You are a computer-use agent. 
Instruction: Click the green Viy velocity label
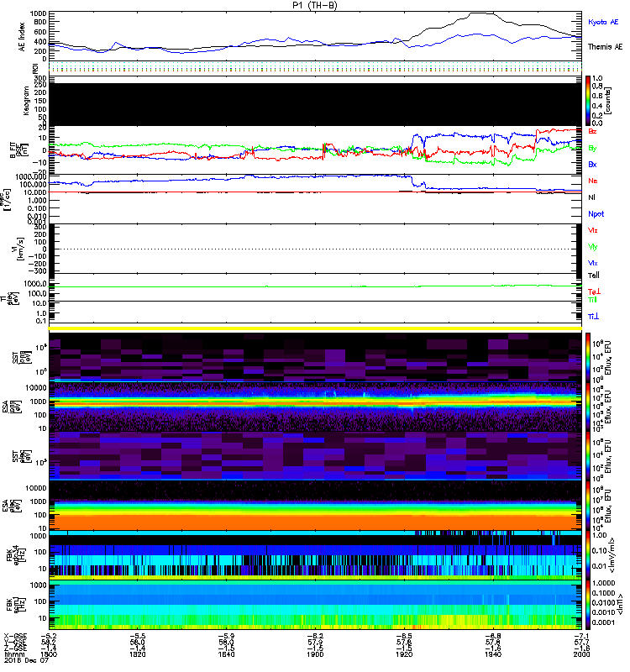(x=593, y=246)
